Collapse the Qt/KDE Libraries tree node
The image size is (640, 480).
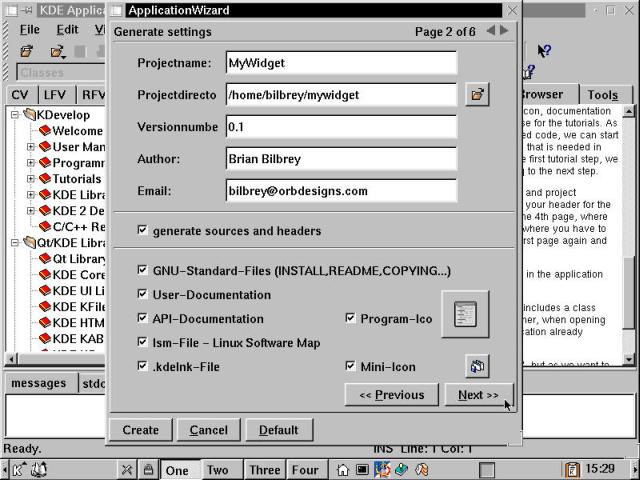(x=15, y=243)
